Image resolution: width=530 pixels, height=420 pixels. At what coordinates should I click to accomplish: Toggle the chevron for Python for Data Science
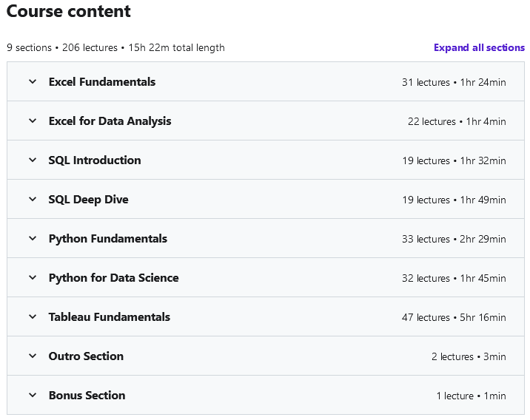pyautogui.click(x=33, y=278)
